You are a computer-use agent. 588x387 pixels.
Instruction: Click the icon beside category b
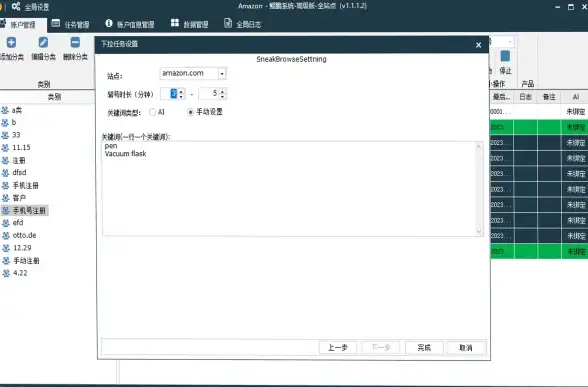tap(5, 123)
